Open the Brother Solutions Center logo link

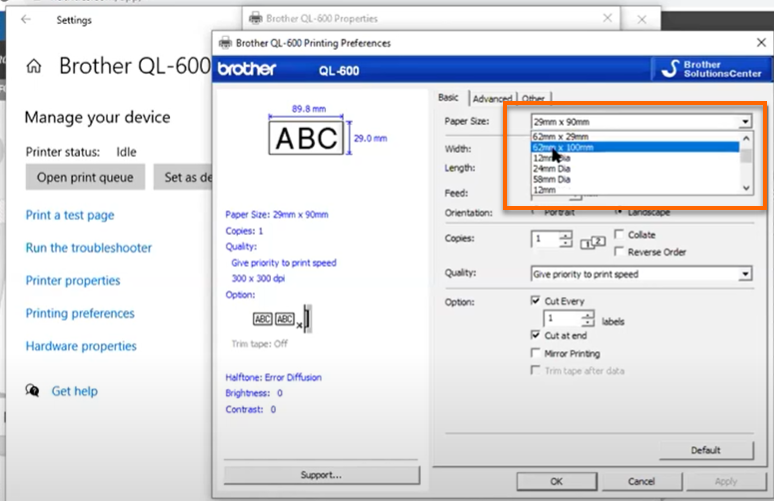[x=709, y=69]
